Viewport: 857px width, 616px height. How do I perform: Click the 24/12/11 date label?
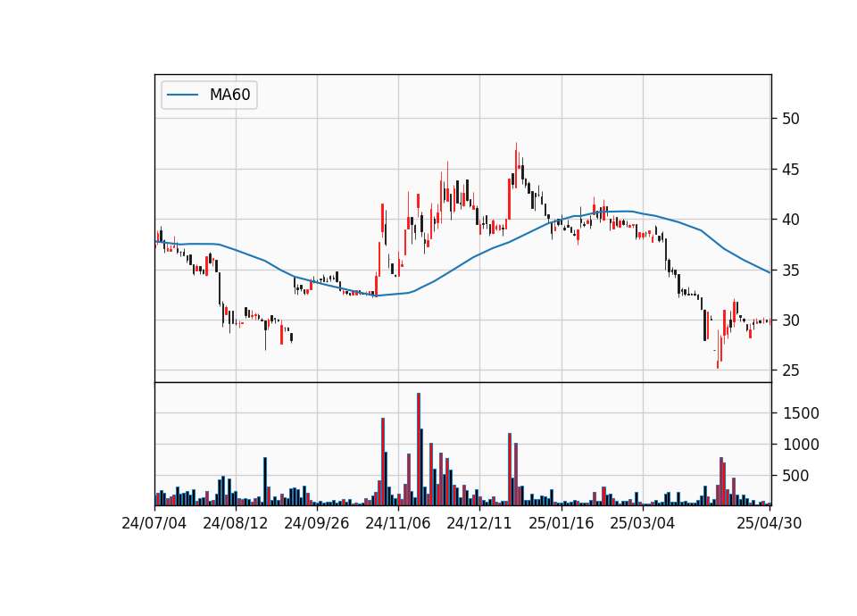point(480,523)
